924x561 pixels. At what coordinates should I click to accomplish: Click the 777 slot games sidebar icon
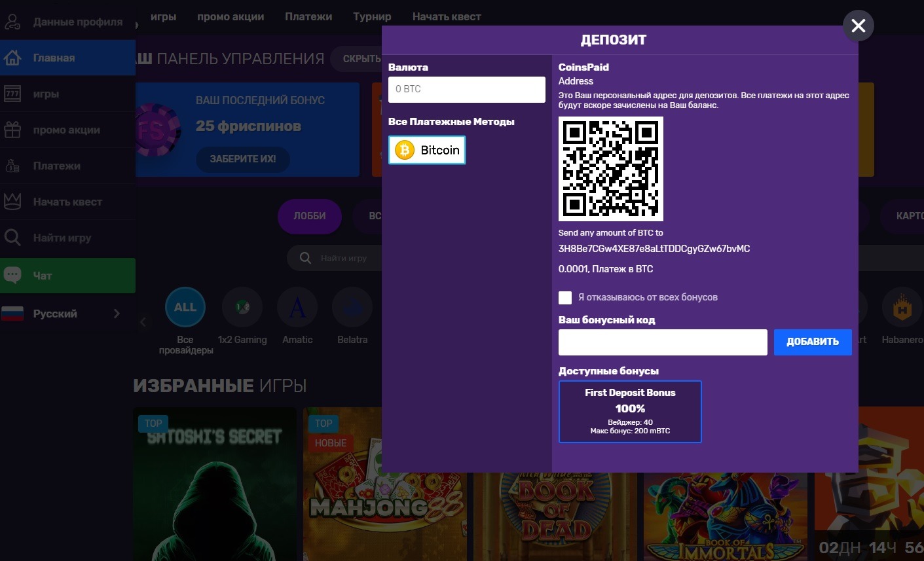pyautogui.click(x=12, y=94)
